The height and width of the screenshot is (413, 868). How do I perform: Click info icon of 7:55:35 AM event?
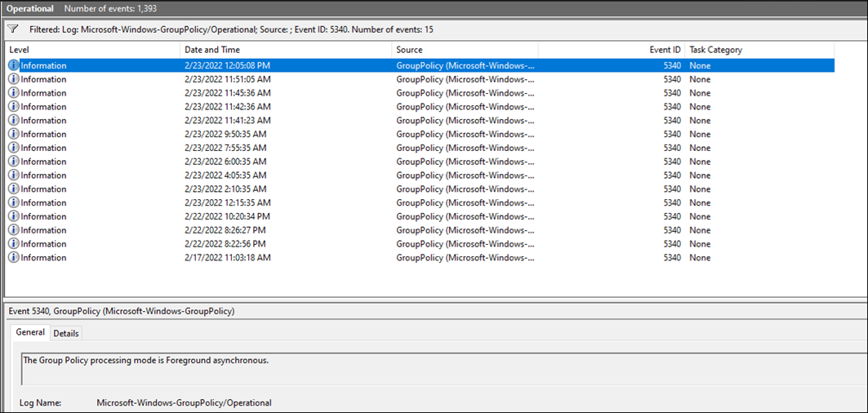point(14,148)
